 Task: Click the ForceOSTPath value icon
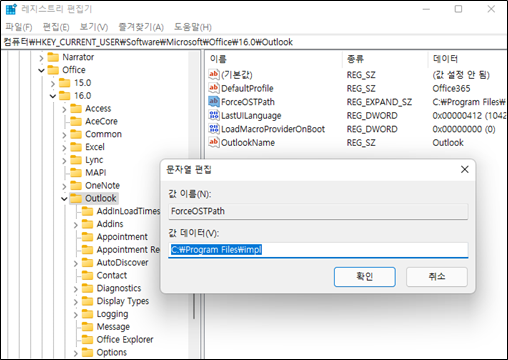point(214,101)
